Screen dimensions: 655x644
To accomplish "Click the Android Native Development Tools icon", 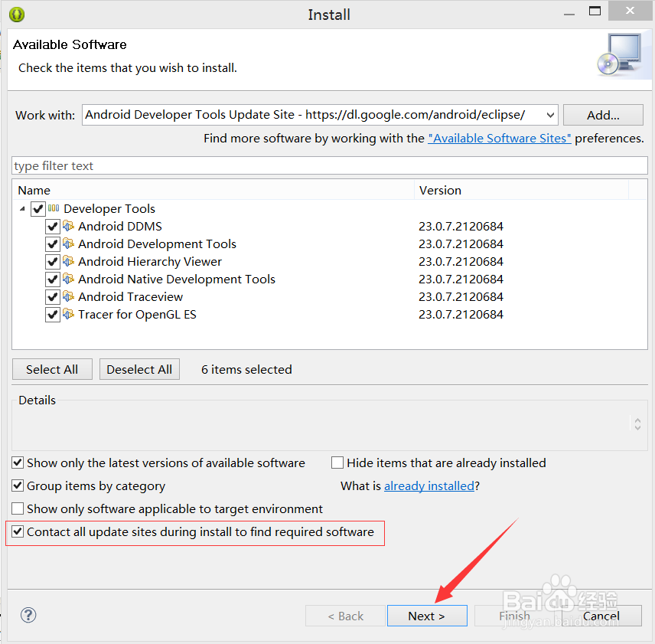I will click(x=69, y=279).
